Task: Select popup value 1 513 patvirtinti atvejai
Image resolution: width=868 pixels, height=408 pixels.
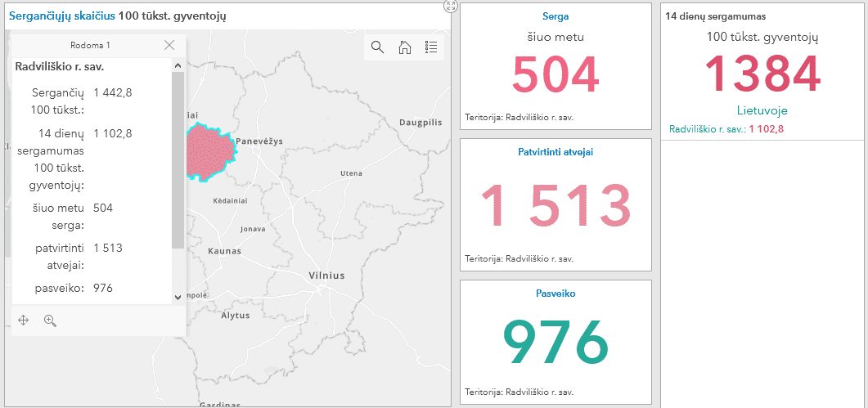Action: coord(108,248)
